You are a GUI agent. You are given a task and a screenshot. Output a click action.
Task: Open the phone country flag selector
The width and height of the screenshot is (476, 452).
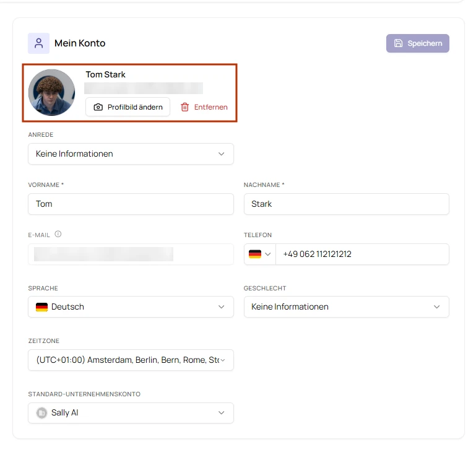pyautogui.click(x=260, y=254)
